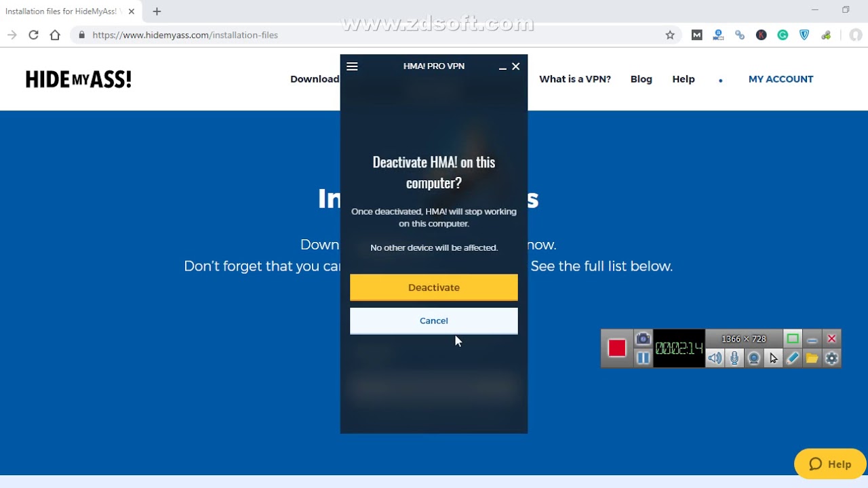Pause the screen recording

(x=643, y=358)
